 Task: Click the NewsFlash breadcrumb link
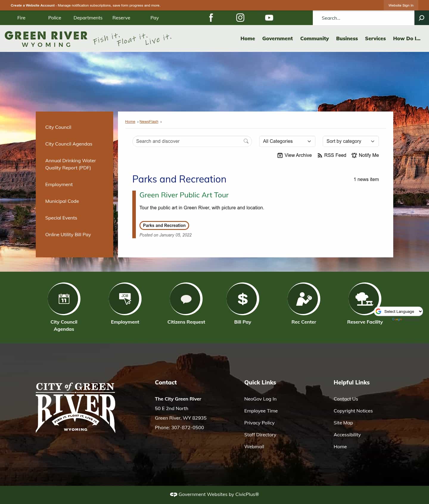coord(149,122)
